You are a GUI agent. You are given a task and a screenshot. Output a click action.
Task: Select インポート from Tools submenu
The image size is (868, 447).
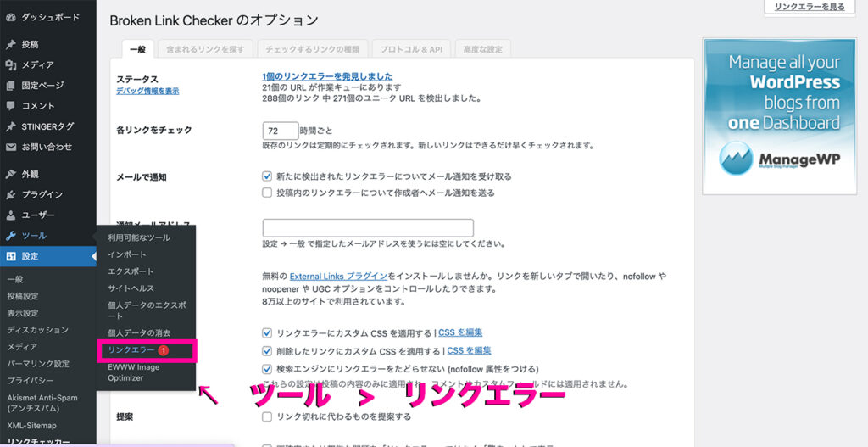127,254
